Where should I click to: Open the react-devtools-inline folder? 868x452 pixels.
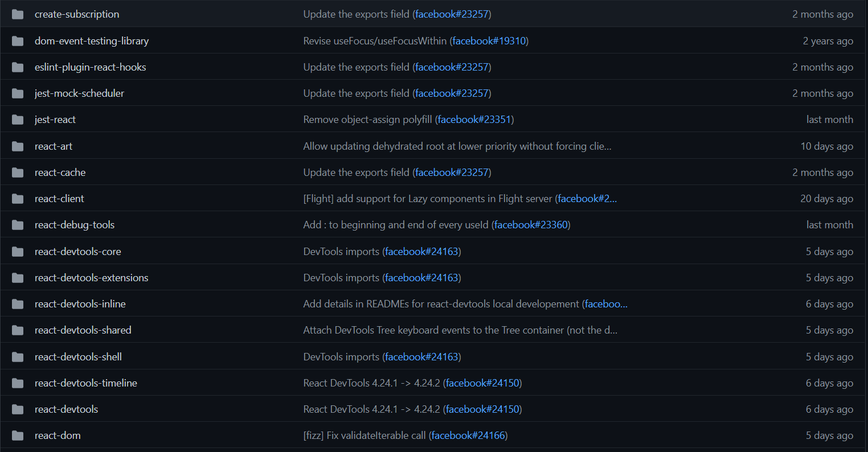(80, 304)
